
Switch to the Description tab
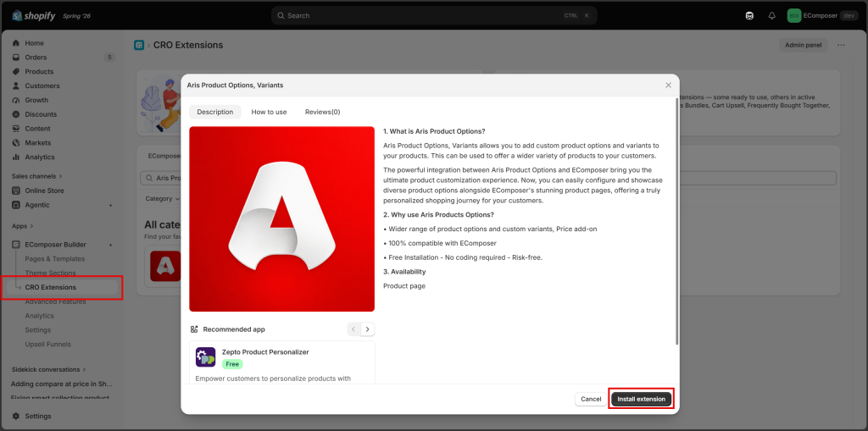[x=214, y=112]
